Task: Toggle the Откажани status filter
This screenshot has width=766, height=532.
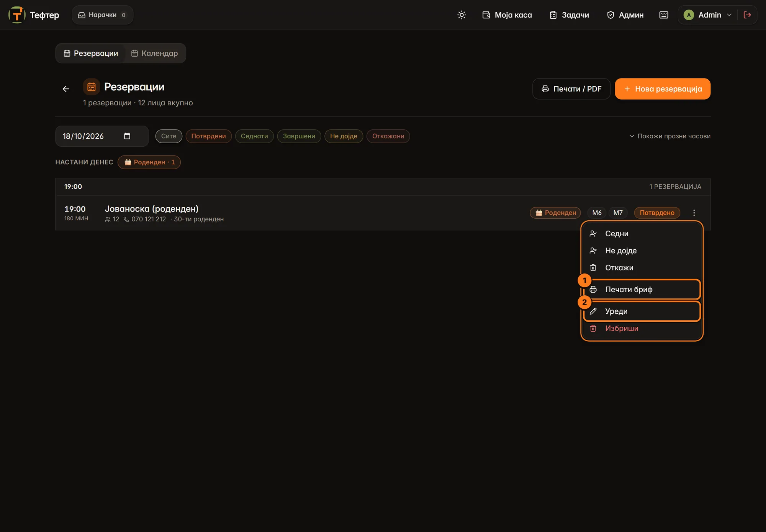Action: click(388, 136)
